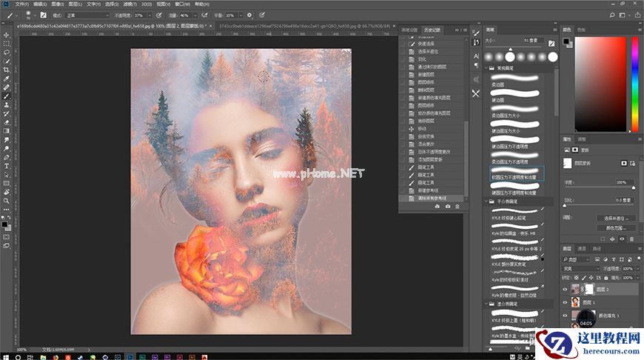644x360 pixels.
Task: Pick a color in the red color picker field
Action: coord(600,84)
